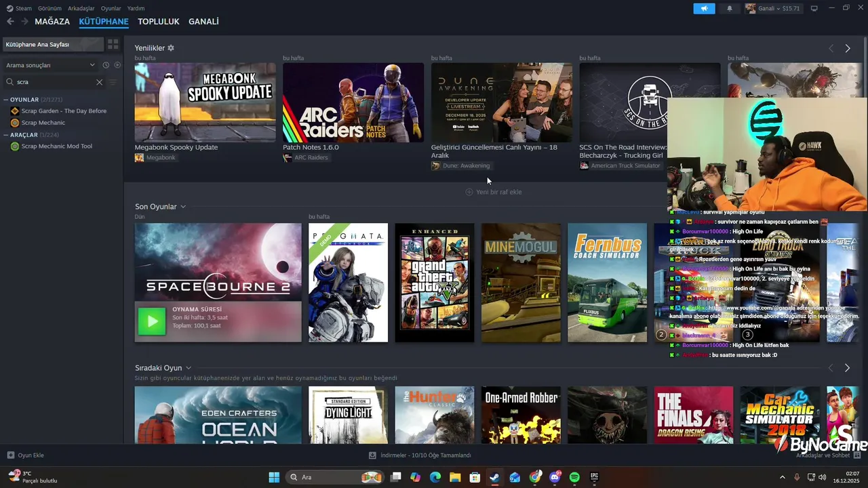
Task: Open the notifications bell
Action: click(730, 8)
